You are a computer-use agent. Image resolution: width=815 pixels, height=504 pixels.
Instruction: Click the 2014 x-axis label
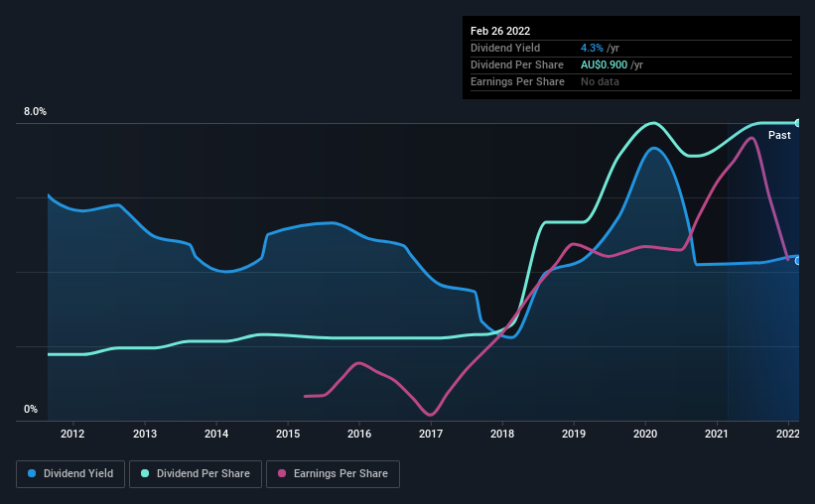pyautogui.click(x=216, y=434)
